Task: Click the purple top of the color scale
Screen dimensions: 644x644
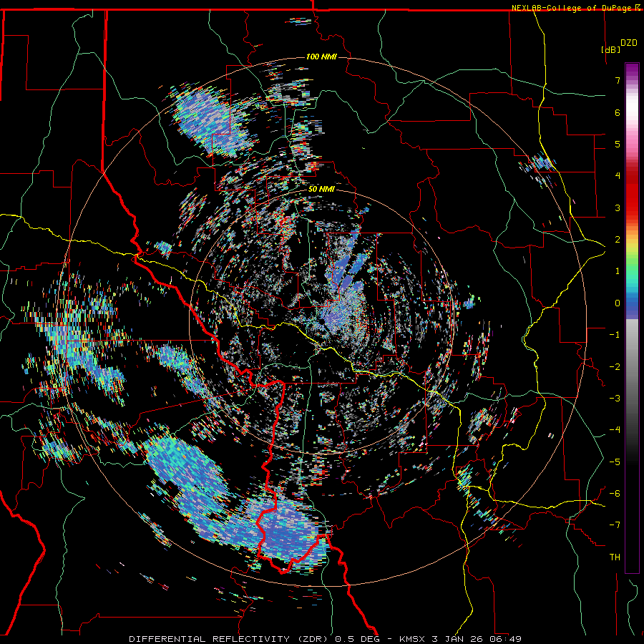Action: pos(632,71)
